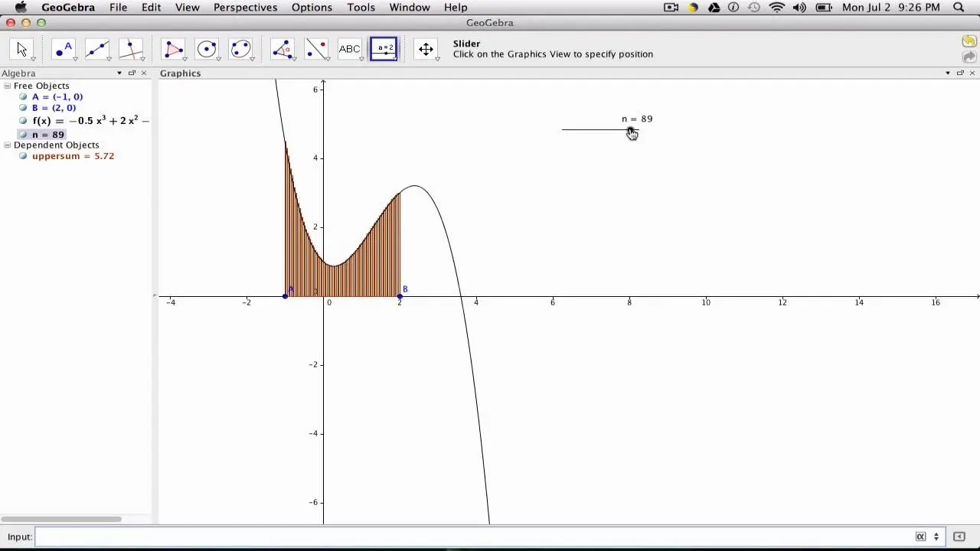Toggle visibility of point B

click(23, 108)
